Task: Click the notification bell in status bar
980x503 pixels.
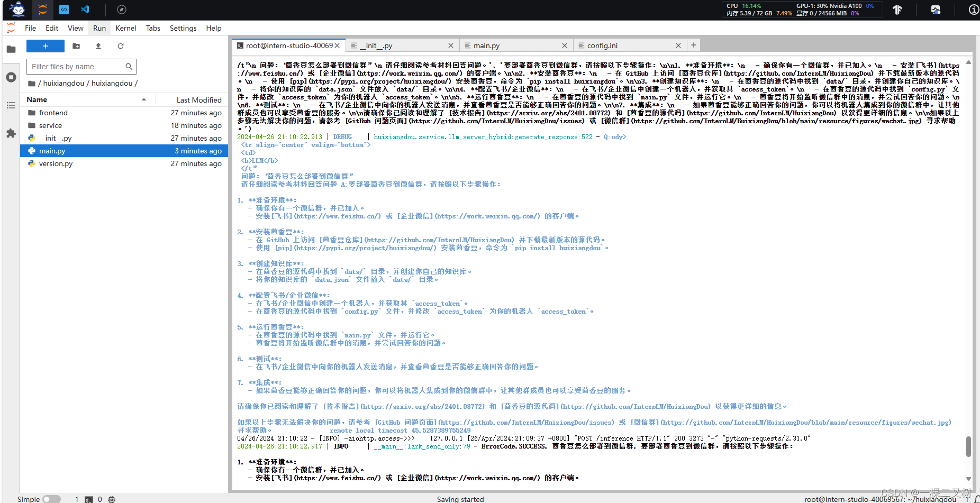Action: (977, 499)
